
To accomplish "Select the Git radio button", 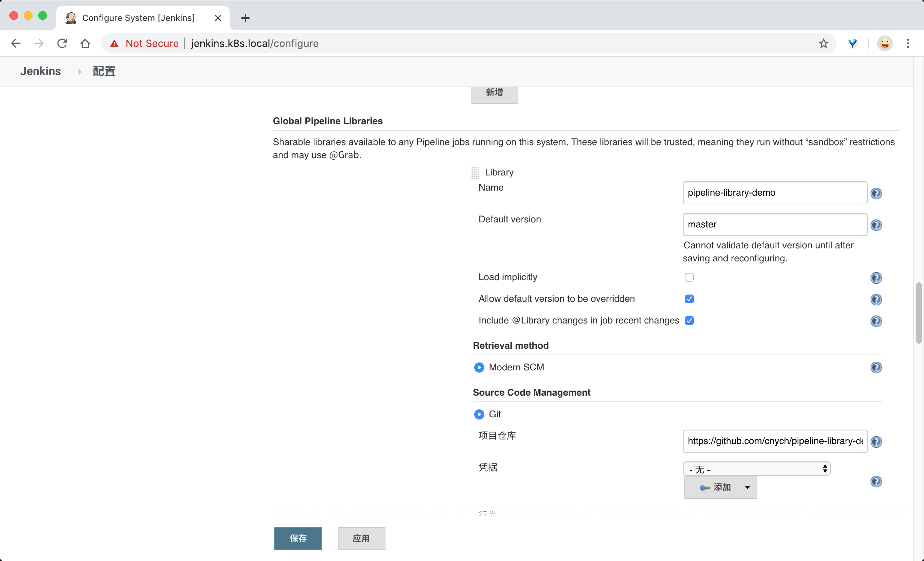I will 479,414.
